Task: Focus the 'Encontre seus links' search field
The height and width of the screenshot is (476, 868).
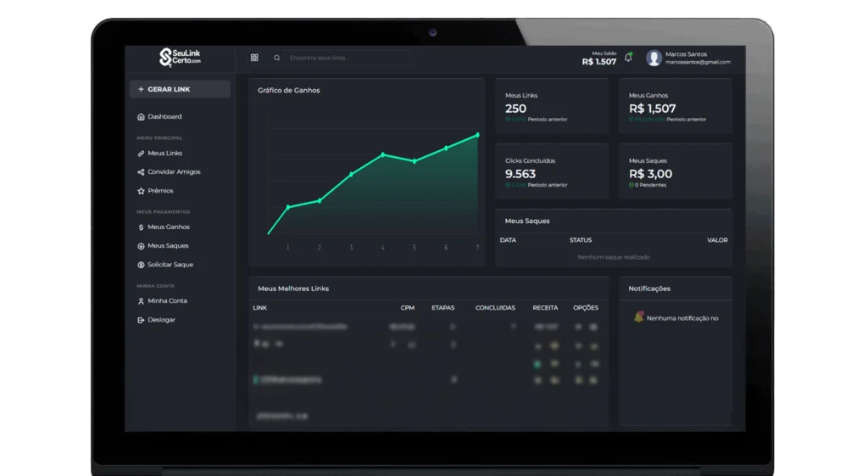Action: click(348, 58)
